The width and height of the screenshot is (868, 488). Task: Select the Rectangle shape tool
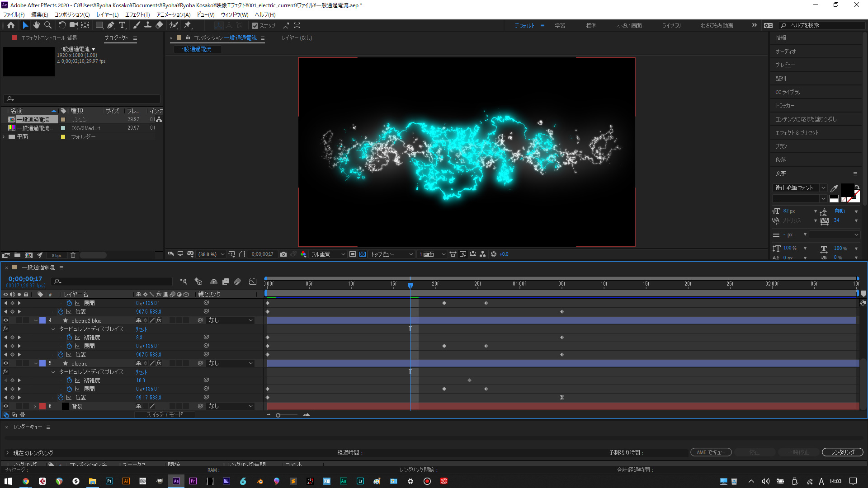(99, 25)
